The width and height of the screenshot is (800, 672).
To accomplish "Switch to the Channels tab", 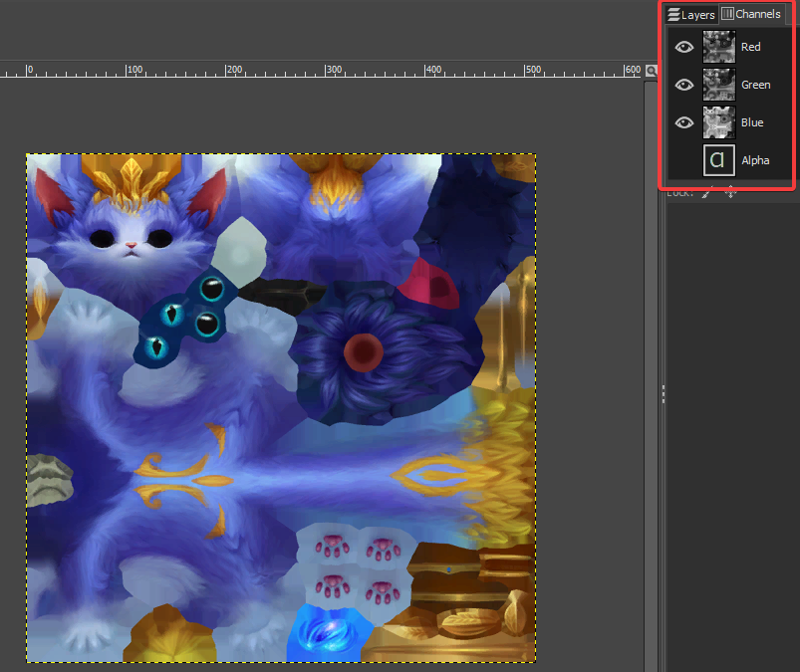I will click(751, 14).
